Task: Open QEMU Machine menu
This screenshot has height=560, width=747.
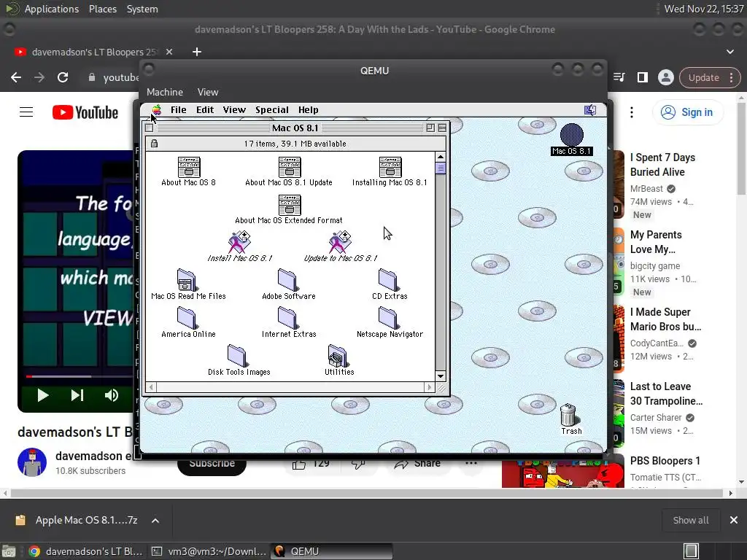Action: [165, 92]
